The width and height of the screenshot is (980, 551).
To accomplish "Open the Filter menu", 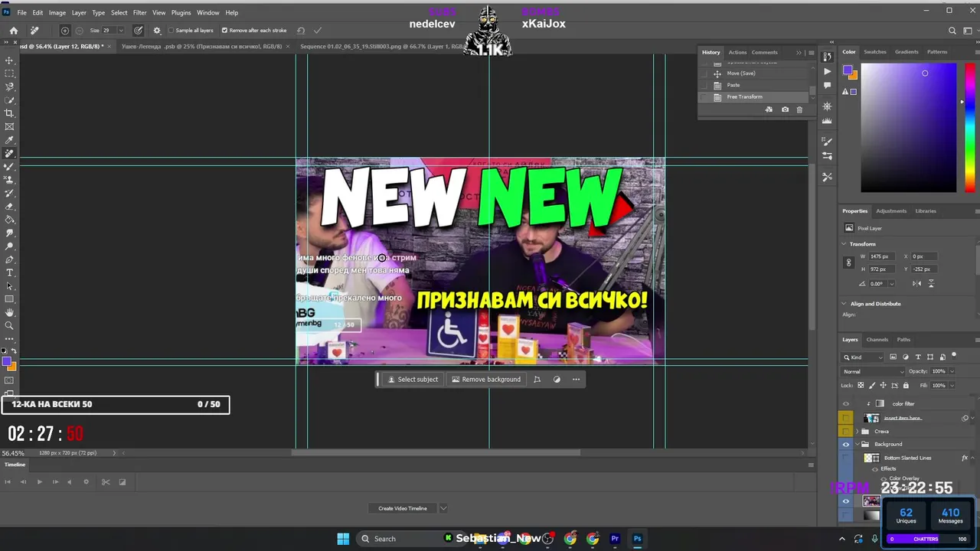I will point(139,12).
